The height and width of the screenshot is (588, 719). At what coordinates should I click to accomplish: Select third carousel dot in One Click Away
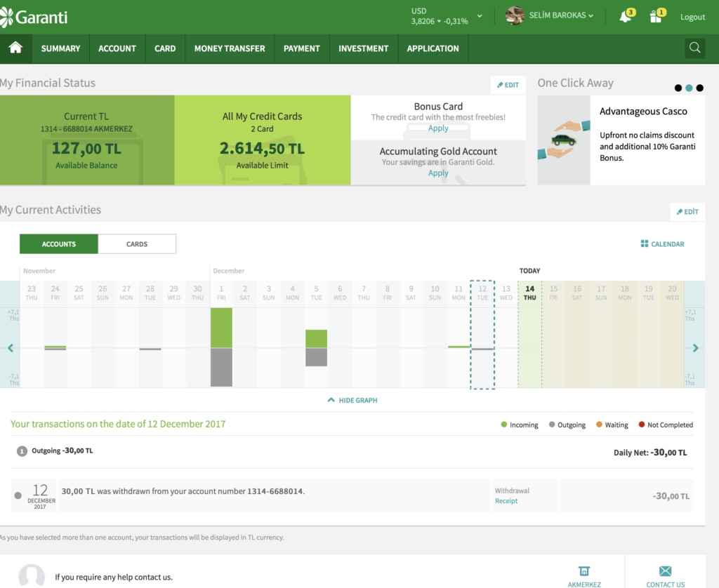coord(700,88)
